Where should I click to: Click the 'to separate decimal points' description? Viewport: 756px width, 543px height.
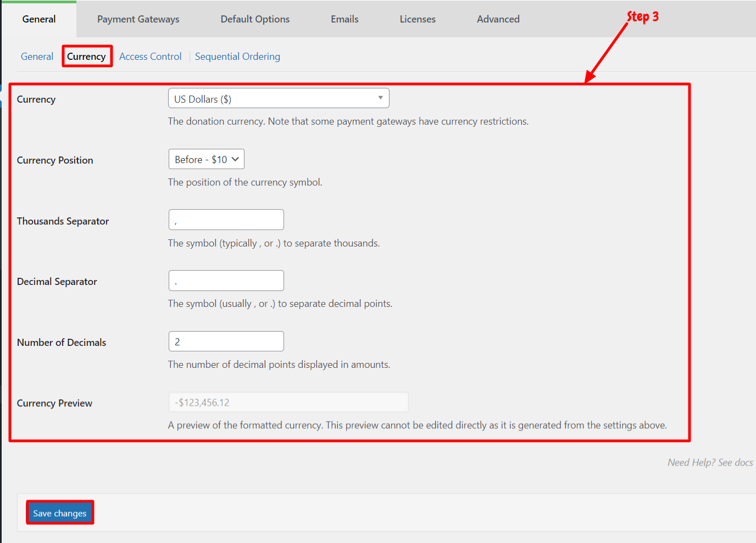point(280,304)
